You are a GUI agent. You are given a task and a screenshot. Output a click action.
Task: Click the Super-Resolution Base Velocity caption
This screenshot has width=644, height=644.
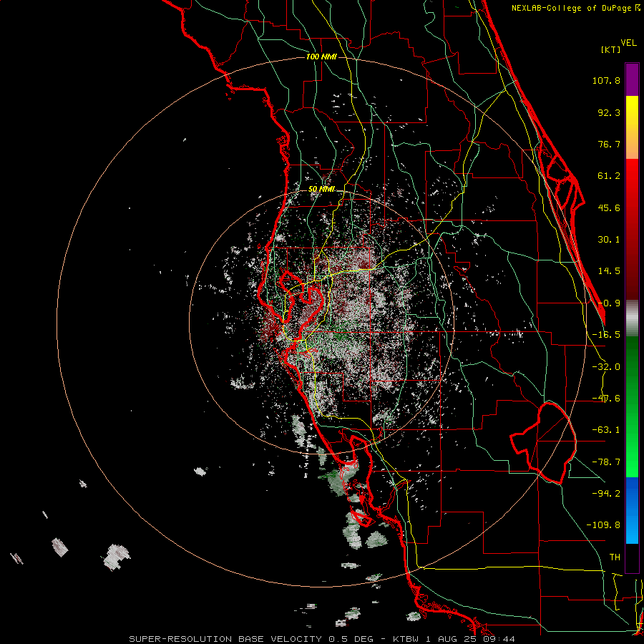pyautogui.click(x=322, y=639)
